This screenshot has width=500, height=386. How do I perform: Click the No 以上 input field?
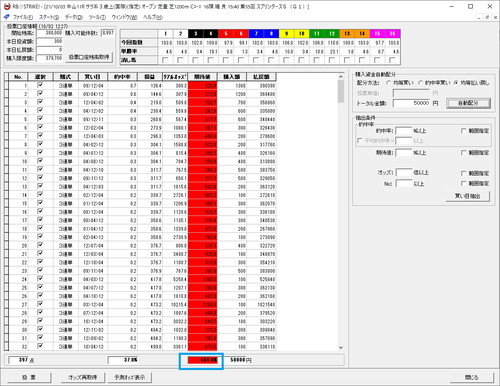tap(404, 183)
